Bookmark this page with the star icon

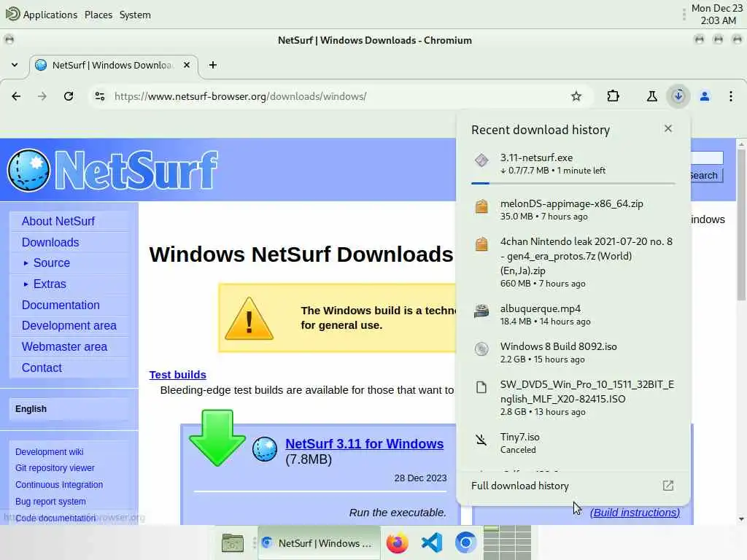[576, 96]
